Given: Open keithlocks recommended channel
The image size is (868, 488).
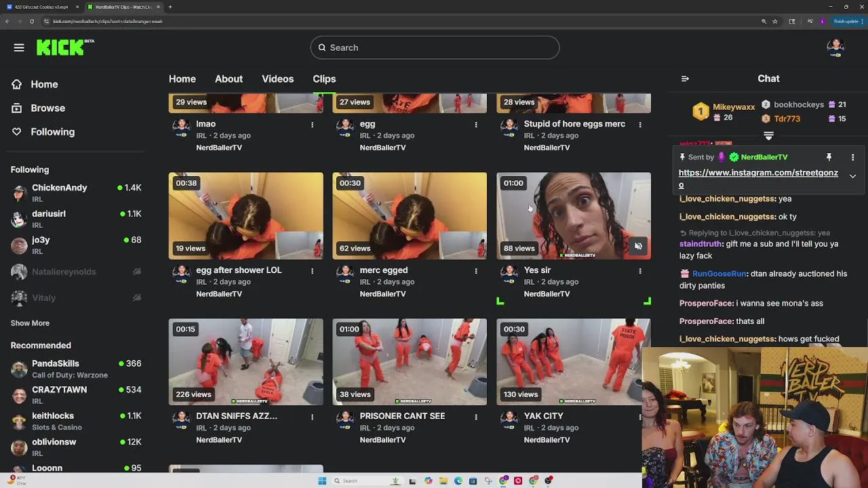Looking at the screenshot, I should point(77,421).
